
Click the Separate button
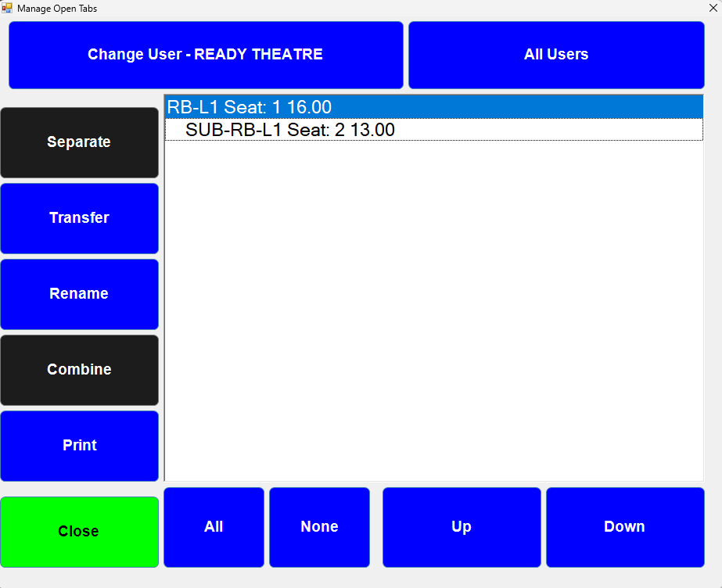79,142
